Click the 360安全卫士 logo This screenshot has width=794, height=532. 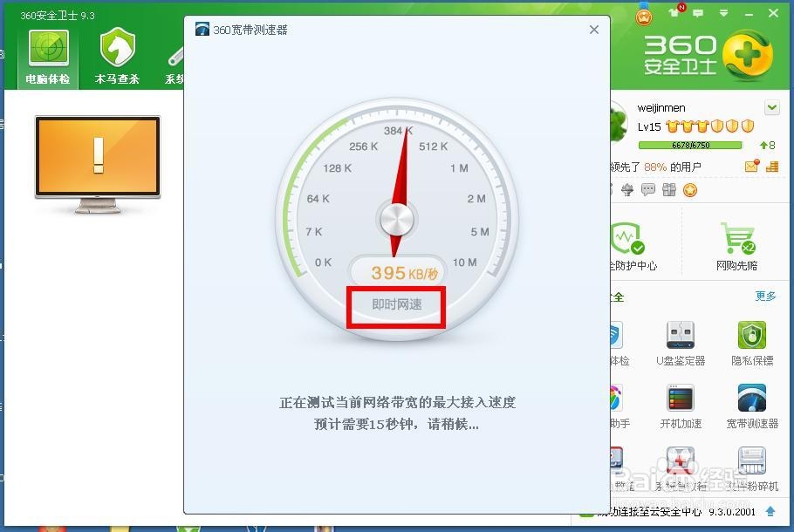click(708, 55)
